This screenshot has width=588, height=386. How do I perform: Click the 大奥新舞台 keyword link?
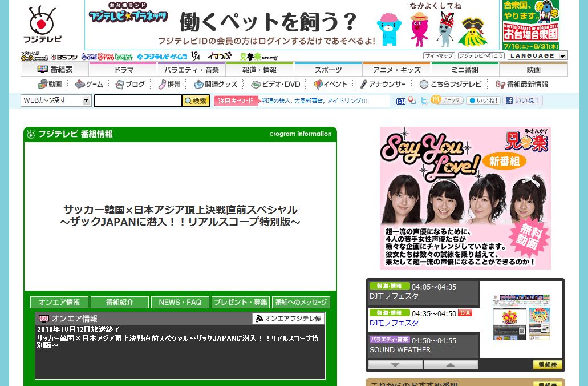coord(309,100)
